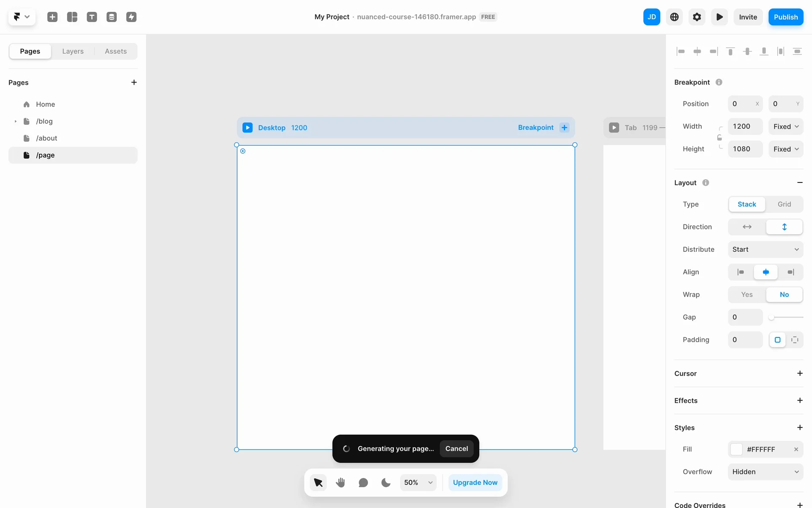Click the white Fill color swatch
Viewport: 812px width, 508px height.
pyautogui.click(x=736, y=449)
